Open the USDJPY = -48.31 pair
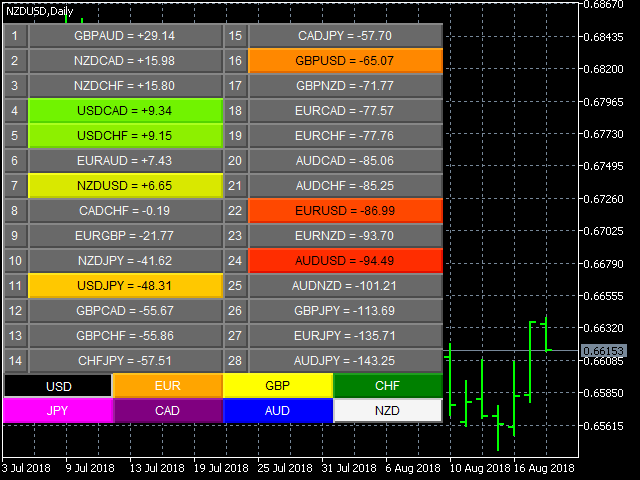This screenshot has width=640, height=480. pos(125,286)
